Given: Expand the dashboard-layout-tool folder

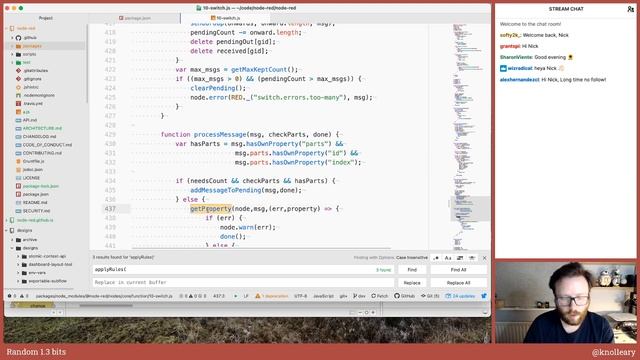Looking at the screenshot, I should (18, 264).
